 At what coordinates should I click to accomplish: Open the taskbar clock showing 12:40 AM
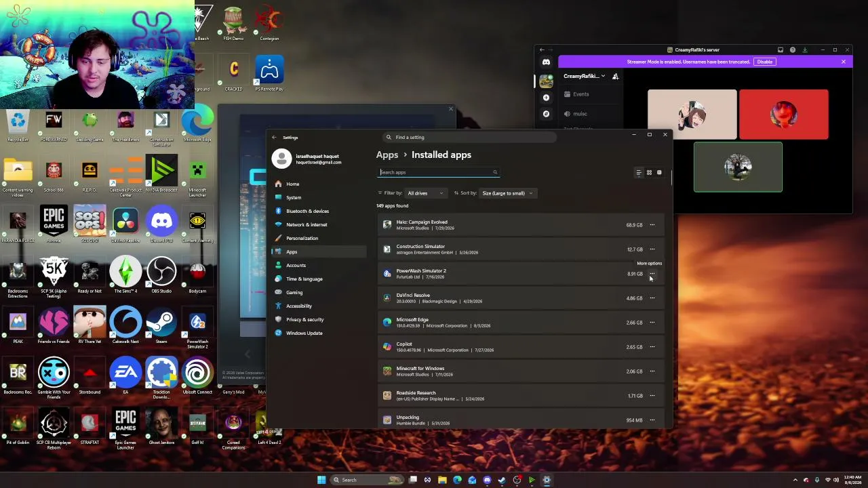pyautogui.click(x=852, y=480)
